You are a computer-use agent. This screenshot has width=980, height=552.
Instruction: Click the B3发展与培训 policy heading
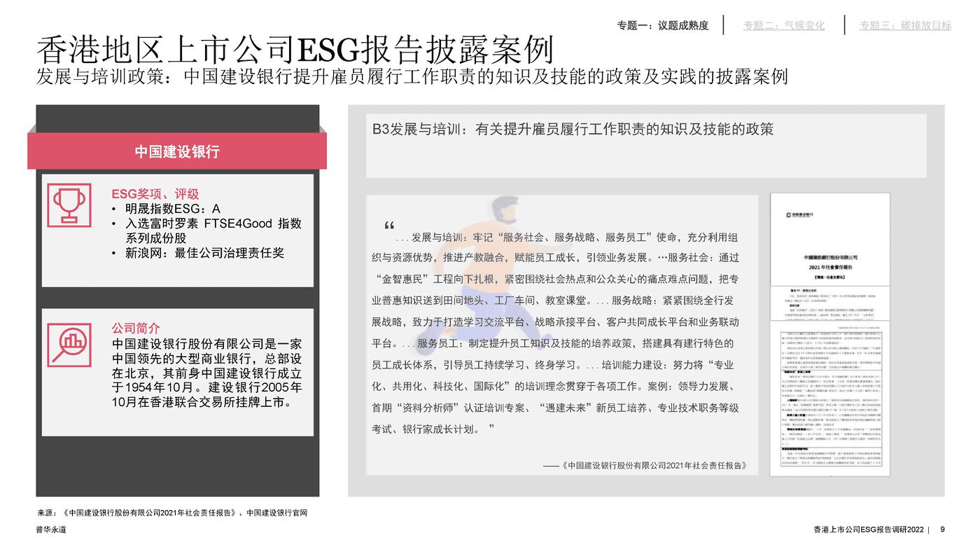[573, 129]
